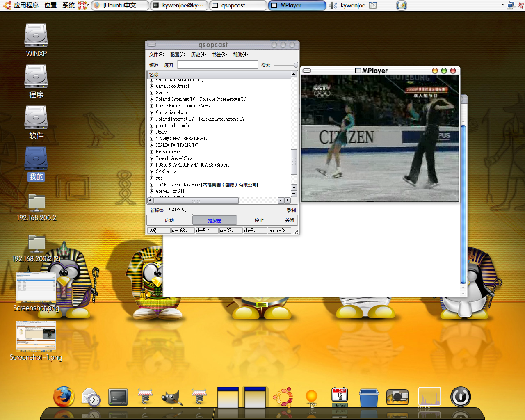Launch Firefox from the dock
The width and height of the screenshot is (525, 420).
coord(64,397)
